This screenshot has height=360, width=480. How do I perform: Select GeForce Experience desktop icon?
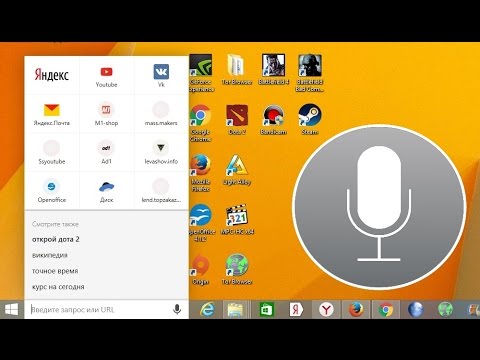(x=201, y=73)
